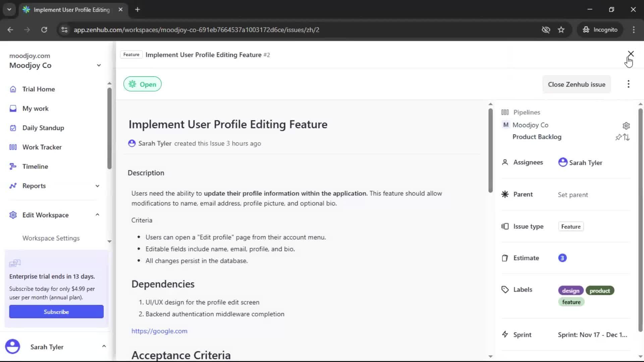Click the Moodjoy Co pipeline settings gear
644x362 pixels.
pos(626,126)
